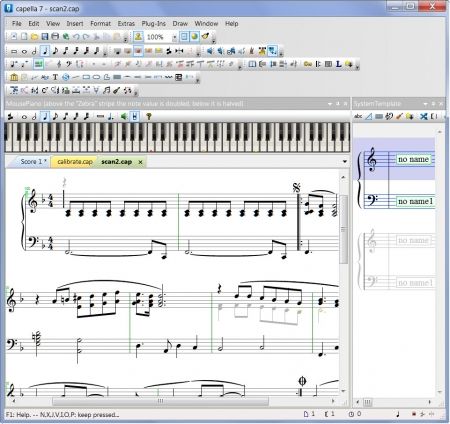Open the File menu
Image resolution: width=450 pixels, height=424 pixels.
pos(17,23)
